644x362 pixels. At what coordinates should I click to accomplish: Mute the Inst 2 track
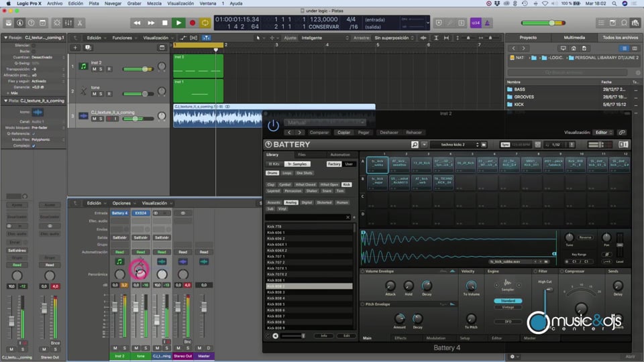[95, 69]
